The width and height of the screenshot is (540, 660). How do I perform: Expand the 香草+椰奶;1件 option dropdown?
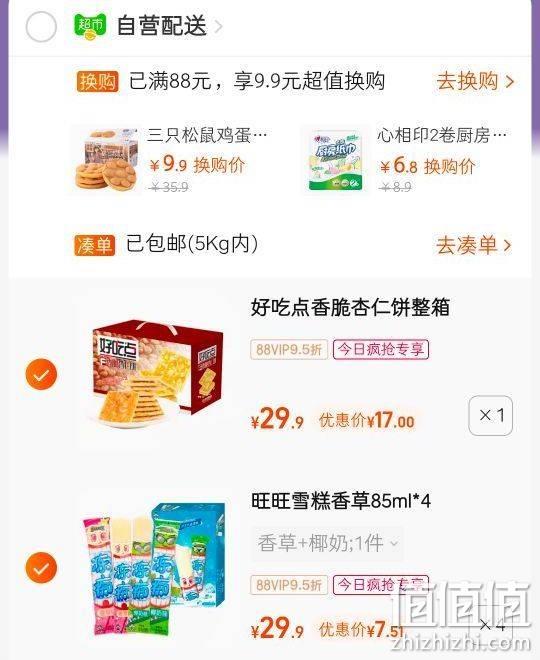coord(327,543)
